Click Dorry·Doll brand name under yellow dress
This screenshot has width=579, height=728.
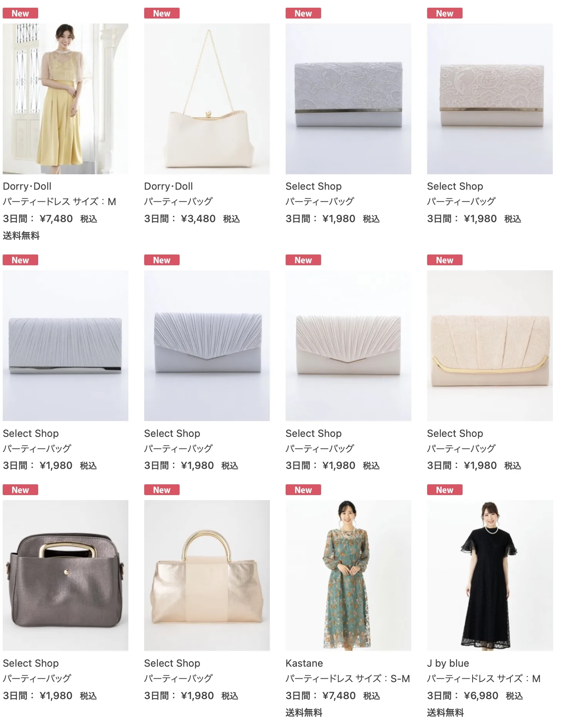point(27,186)
